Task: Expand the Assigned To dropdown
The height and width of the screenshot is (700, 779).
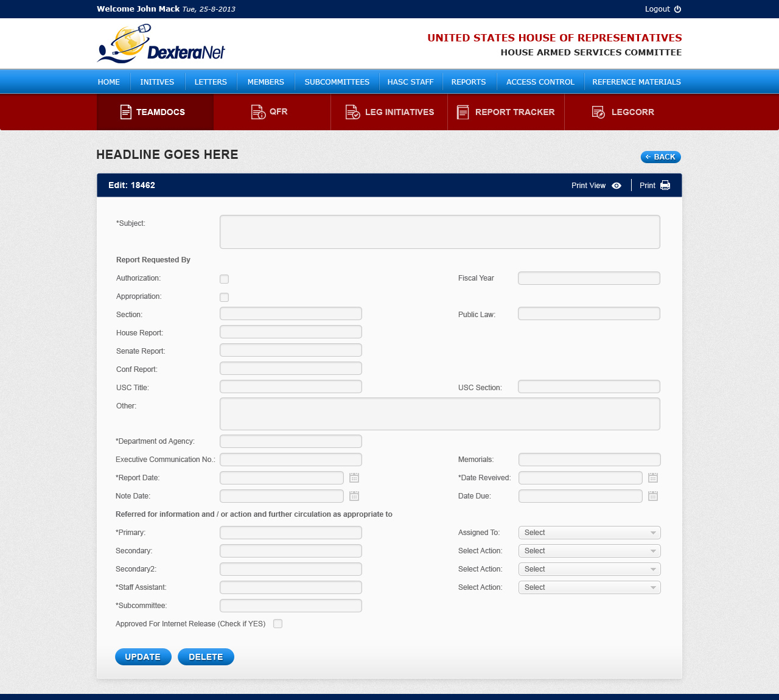Action: (x=589, y=533)
